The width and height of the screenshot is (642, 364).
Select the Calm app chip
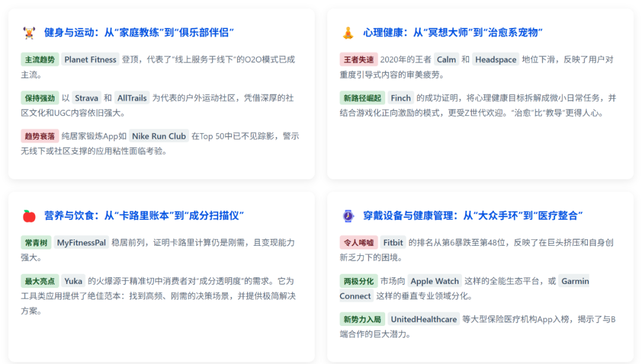tap(446, 59)
